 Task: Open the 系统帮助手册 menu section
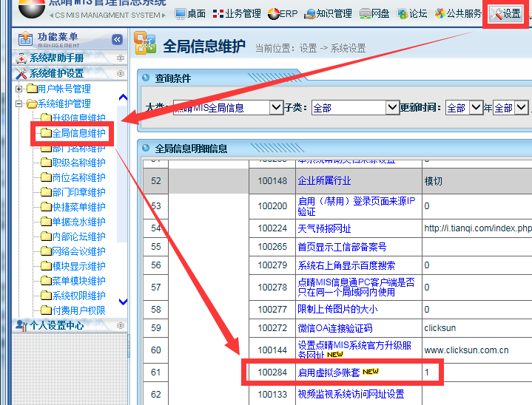pos(56,58)
